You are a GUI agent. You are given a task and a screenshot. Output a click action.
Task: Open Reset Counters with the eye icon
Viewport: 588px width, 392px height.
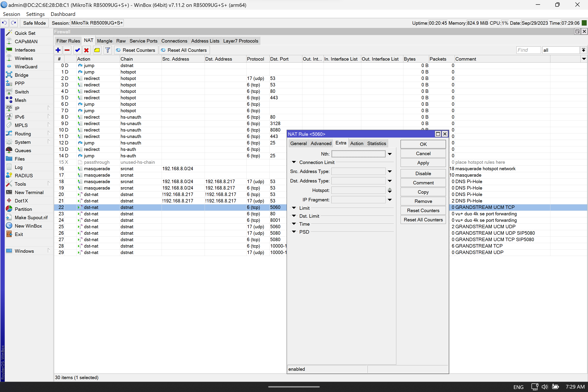(x=136, y=50)
